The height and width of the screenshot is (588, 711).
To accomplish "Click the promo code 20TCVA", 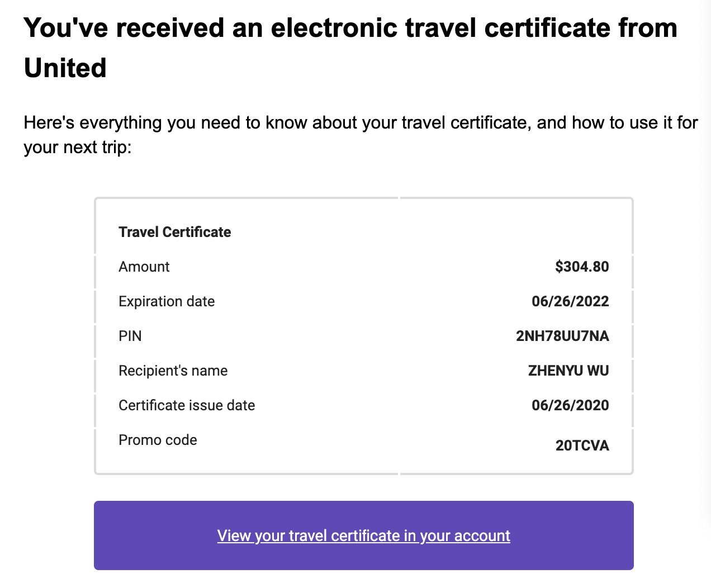I will tap(582, 445).
